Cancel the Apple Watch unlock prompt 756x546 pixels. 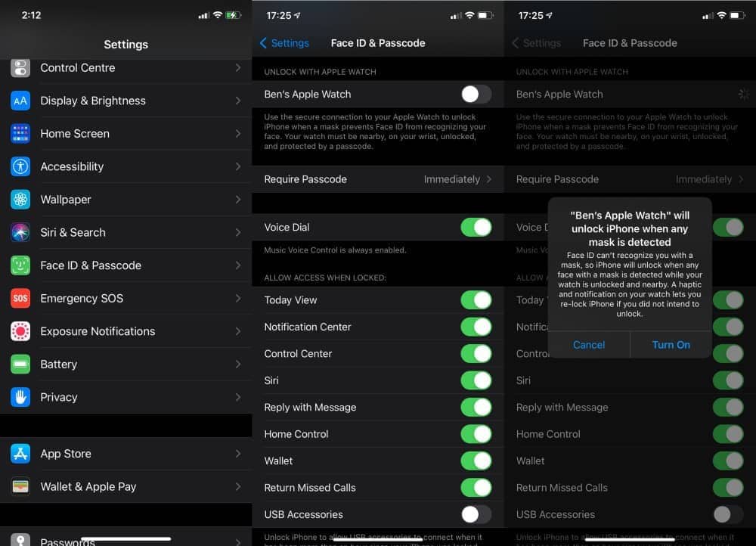pyautogui.click(x=589, y=345)
